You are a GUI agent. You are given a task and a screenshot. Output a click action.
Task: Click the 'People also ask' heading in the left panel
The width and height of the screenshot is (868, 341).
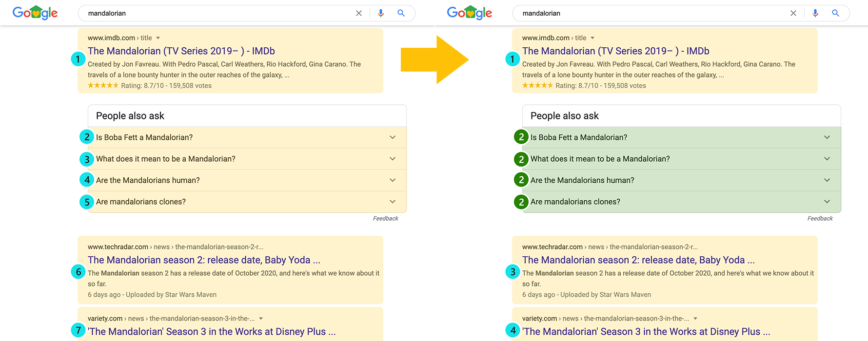130,116
